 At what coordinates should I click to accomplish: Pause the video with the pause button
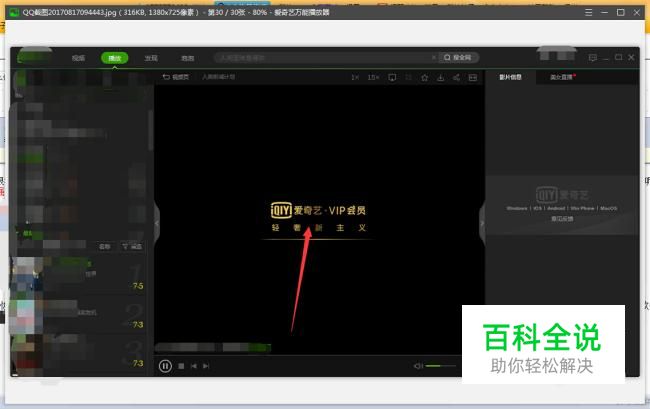pos(165,366)
